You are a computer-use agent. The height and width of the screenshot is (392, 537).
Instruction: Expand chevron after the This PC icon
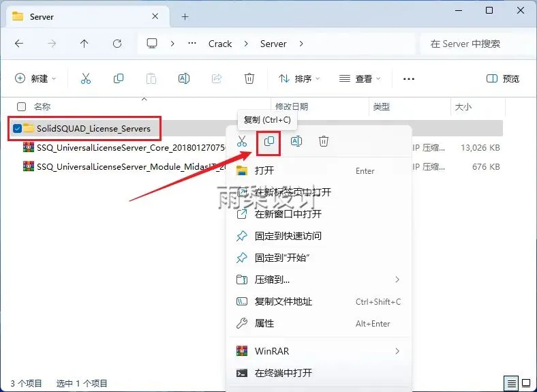click(x=172, y=44)
